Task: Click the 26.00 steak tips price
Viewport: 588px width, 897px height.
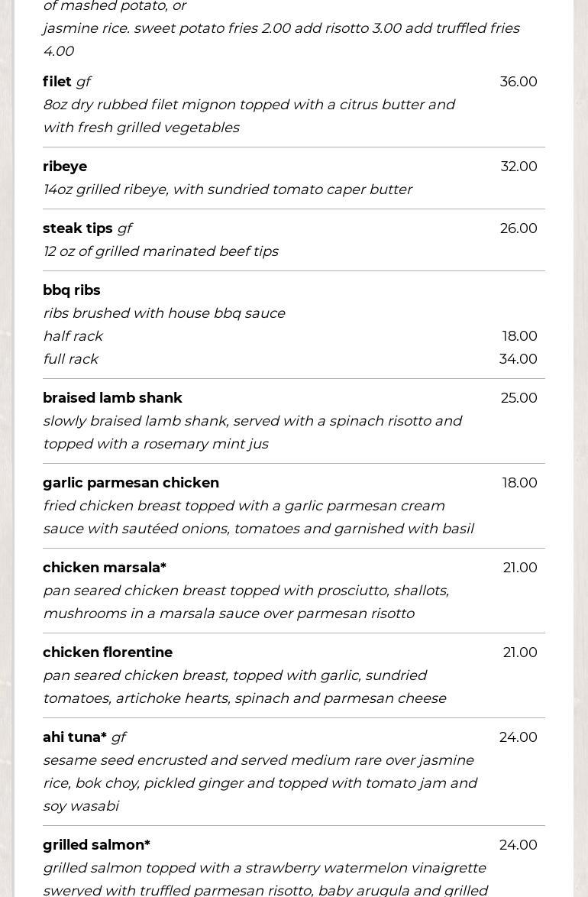Action: (519, 228)
